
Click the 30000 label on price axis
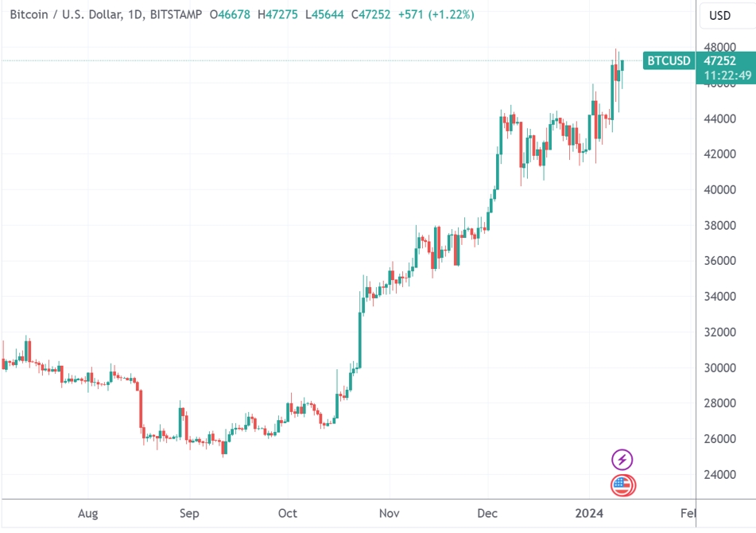[720, 368]
